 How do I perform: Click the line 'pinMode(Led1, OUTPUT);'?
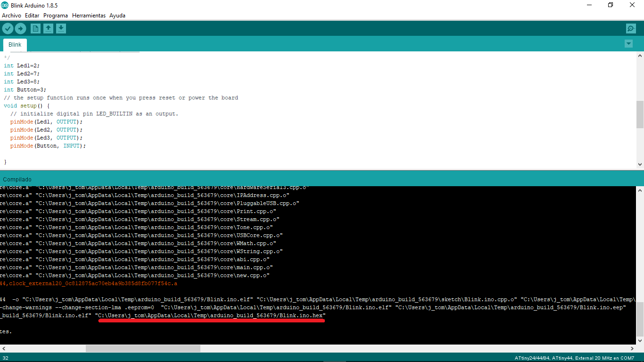click(46, 122)
